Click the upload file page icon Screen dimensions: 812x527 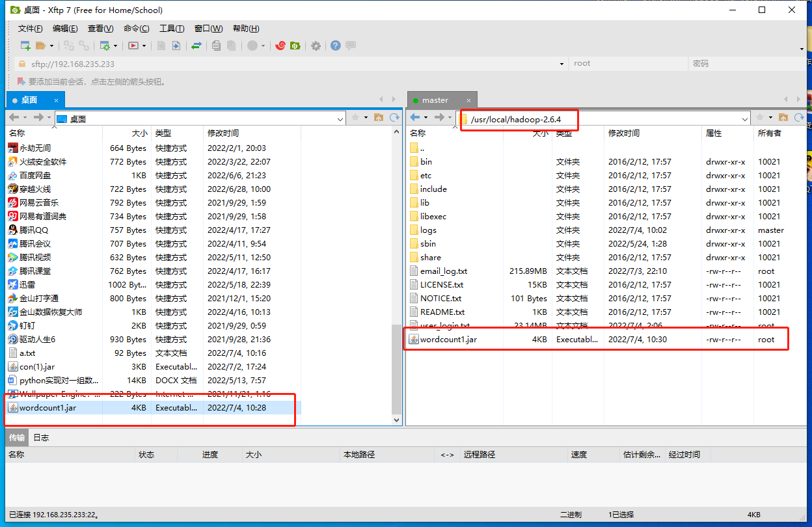tap(161, 46)
